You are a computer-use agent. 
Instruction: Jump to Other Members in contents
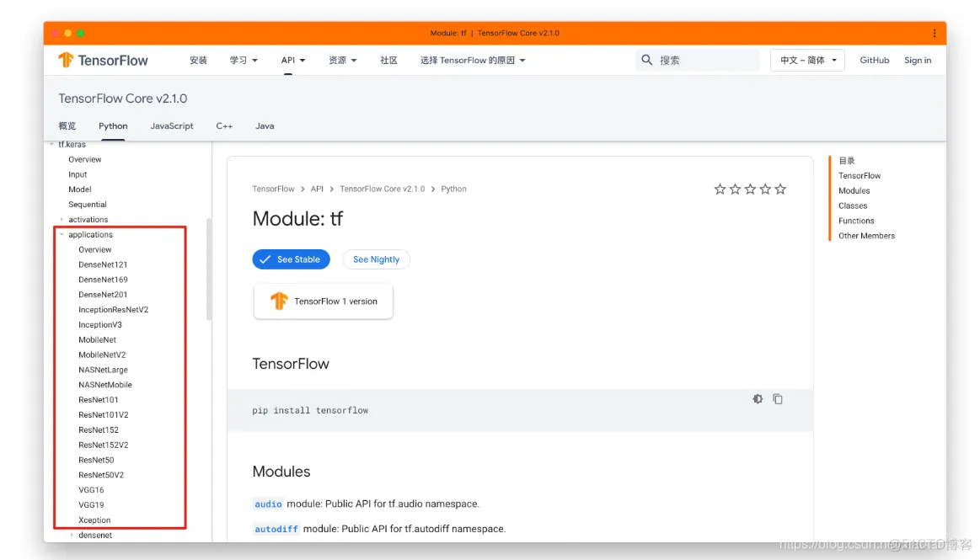(x=867, y=236)
